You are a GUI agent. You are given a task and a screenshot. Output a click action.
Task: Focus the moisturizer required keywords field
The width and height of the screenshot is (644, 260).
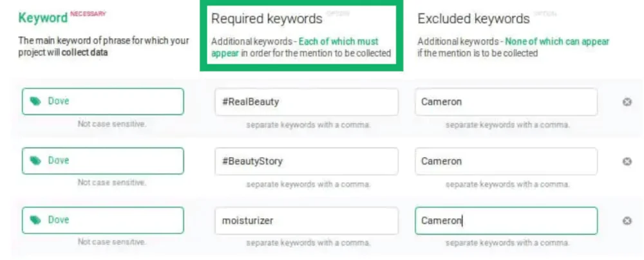click(306, 221)
